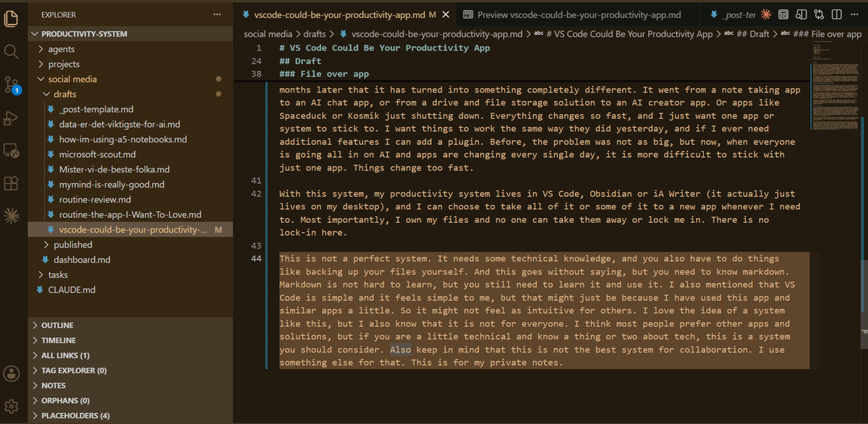
Task: Open the Remote Explorer view
Action: click(x=12, y=150)
